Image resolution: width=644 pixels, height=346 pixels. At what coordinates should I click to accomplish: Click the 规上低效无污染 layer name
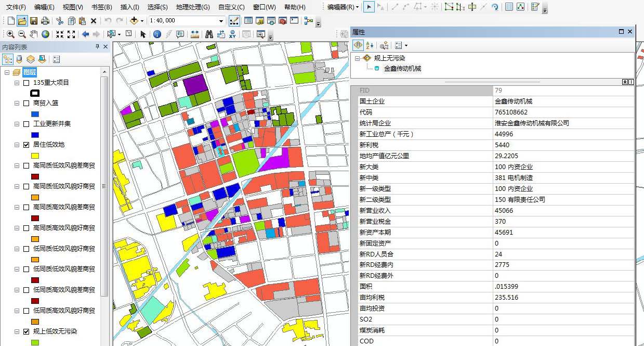pyautogui.click(x=55, y=331)
